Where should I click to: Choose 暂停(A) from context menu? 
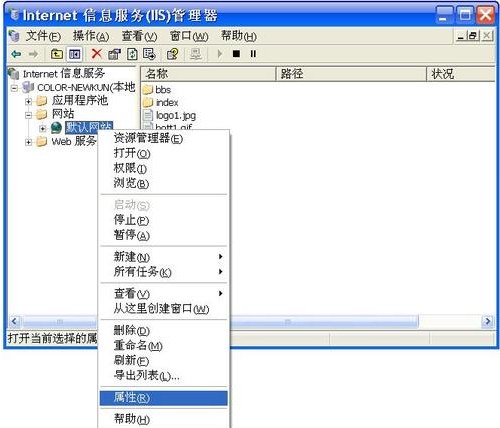(x=164, y=235)
